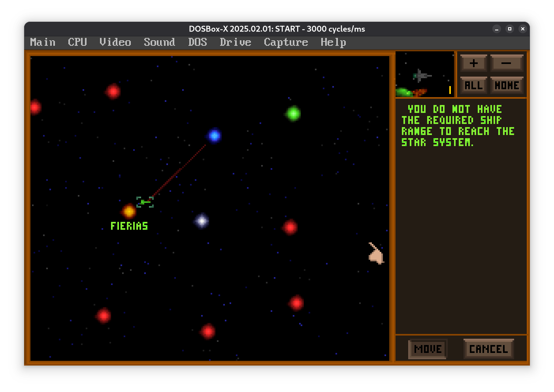Click the ship portrait thumbnail

(425, 74)
